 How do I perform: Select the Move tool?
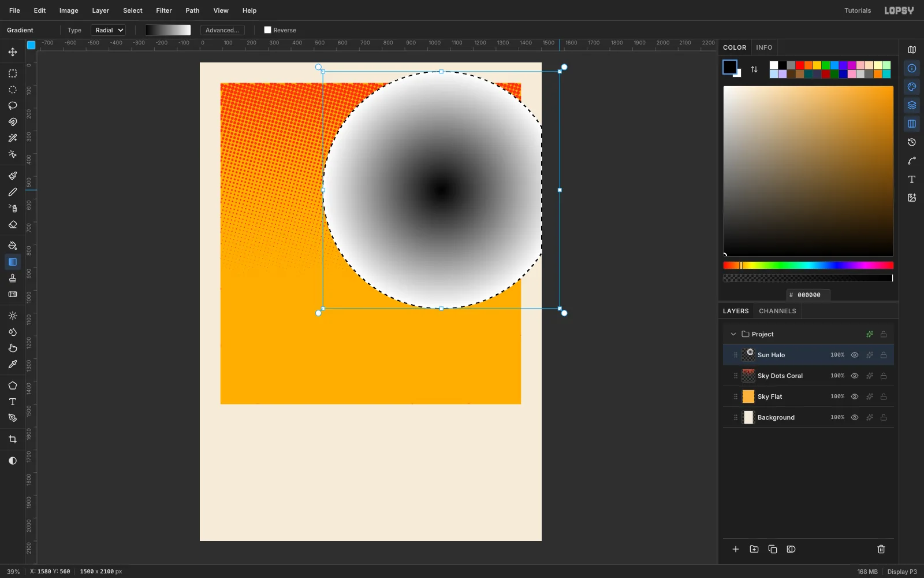click(x=13, y=52)
